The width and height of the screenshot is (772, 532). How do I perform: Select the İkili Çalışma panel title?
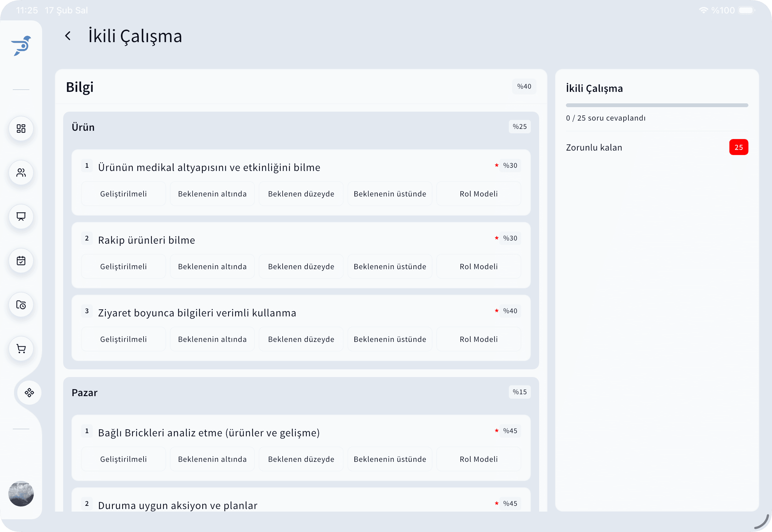click(x=594, y=88)
